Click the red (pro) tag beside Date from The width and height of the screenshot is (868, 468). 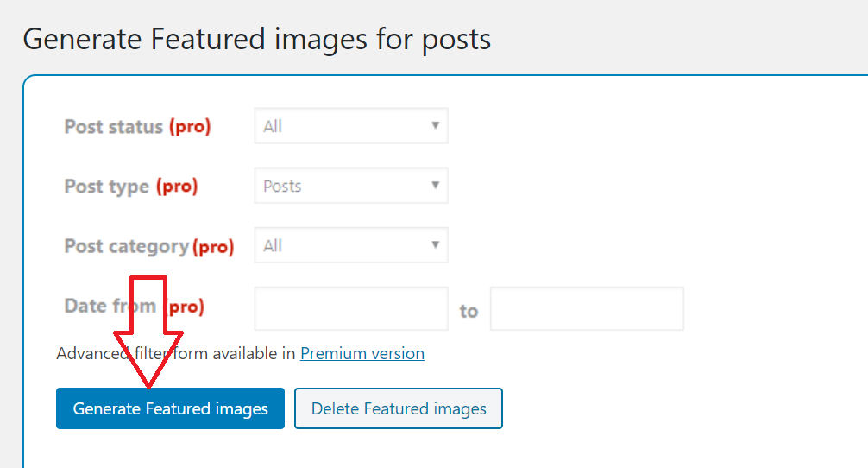pyautogui.click(x=186, y=307)
